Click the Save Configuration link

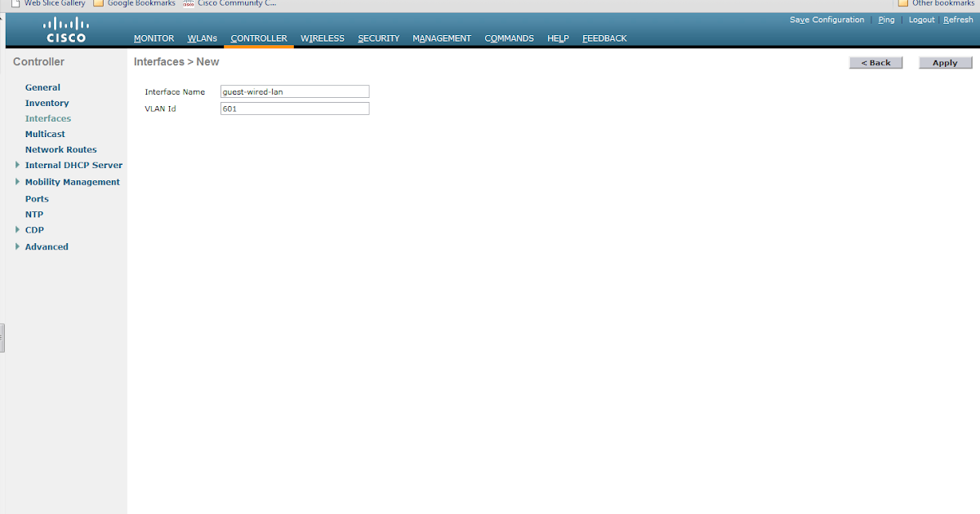826,20
